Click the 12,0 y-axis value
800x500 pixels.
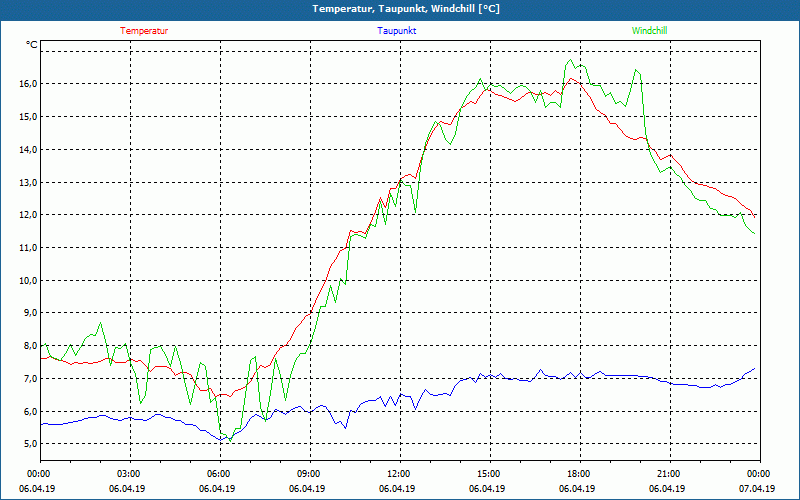click(x=29, y=215)
